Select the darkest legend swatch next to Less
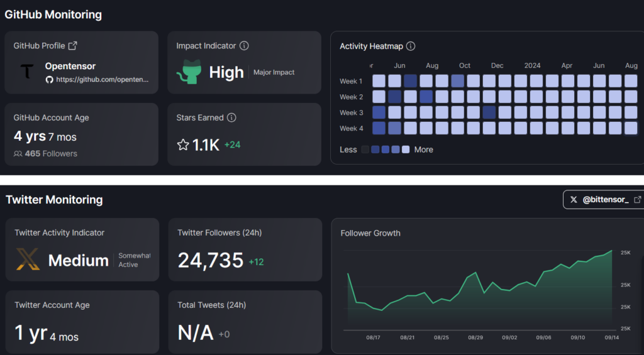The width and height of the screenshot is (644, 355). (x=365, y=150)
